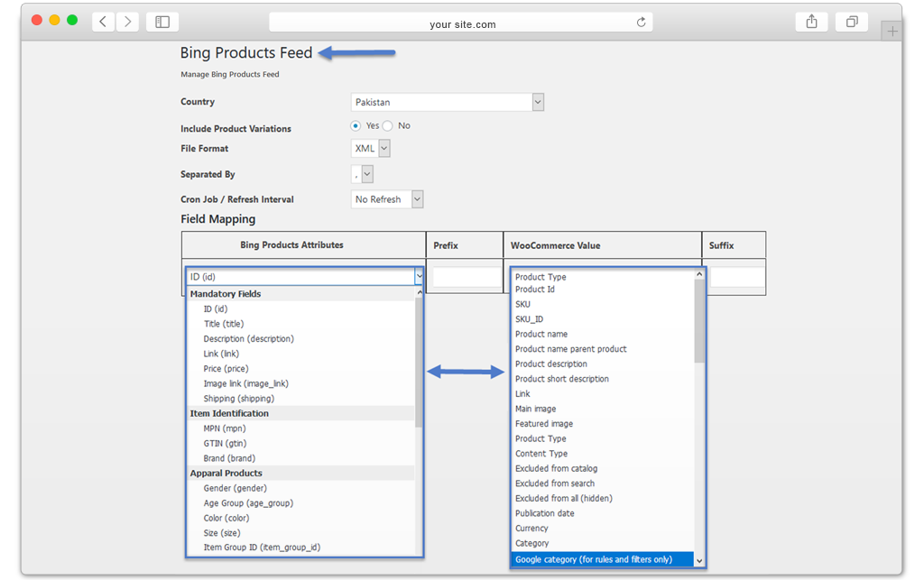Select Content Type value

(541, 454)
